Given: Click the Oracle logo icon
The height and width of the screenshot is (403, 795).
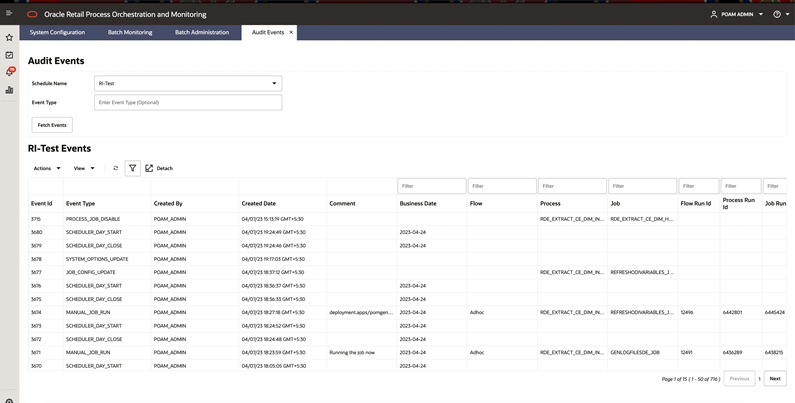Looking at the screenshot, I should (32, 14).
